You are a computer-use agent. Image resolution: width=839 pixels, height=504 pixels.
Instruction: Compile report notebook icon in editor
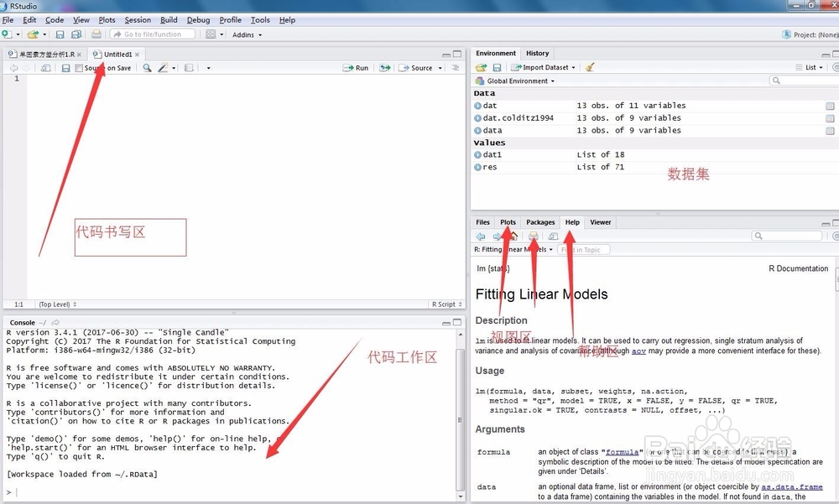(x=189, y=68)
